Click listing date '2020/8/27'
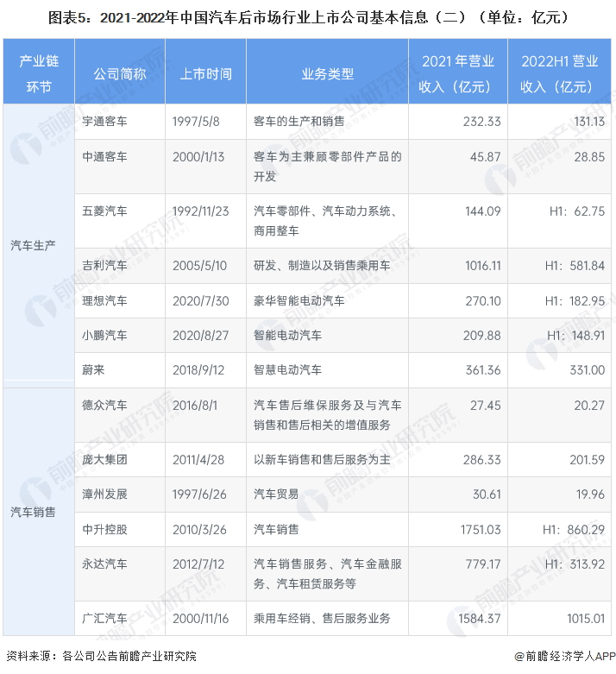The width and height of the screenshot is (616, 674). pos(200,336)
